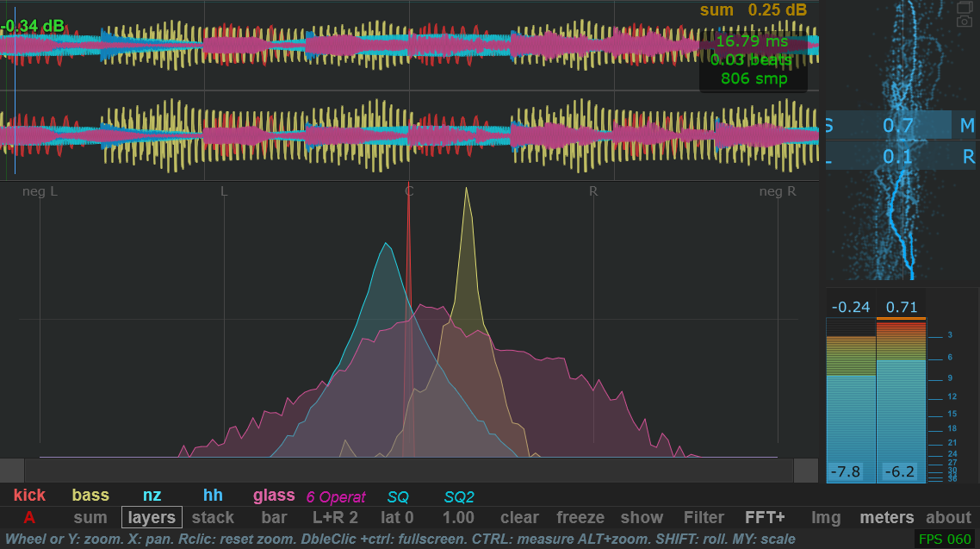Open the lat 0 latency setting
The height and width of the screenshot is (549, 980).
tap(397, 518)
